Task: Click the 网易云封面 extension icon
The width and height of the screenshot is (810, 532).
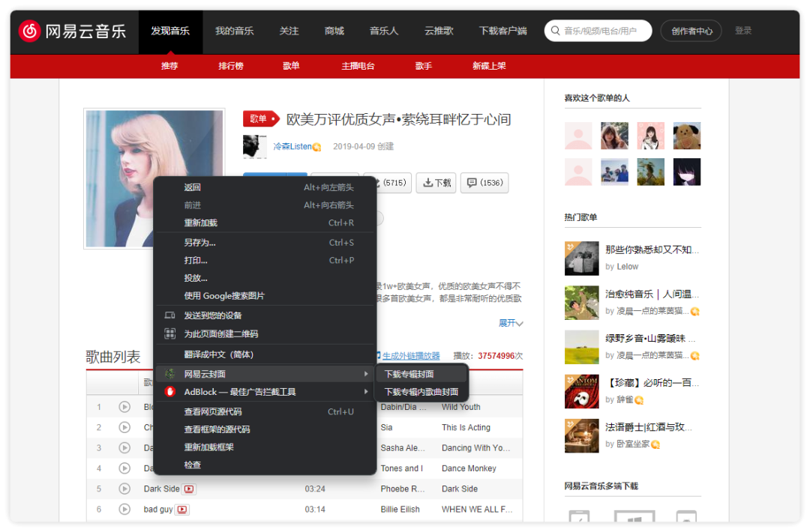Action: coord(169,374)
